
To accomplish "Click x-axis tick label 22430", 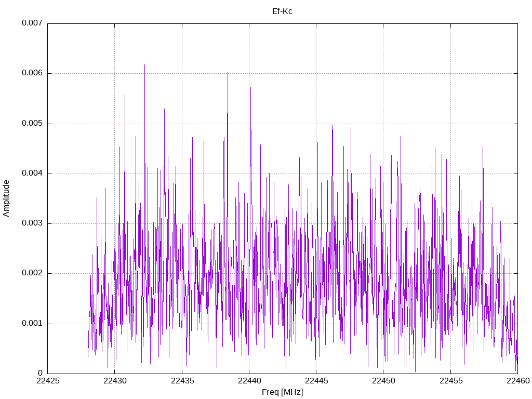I will click(x=115, y=381).
